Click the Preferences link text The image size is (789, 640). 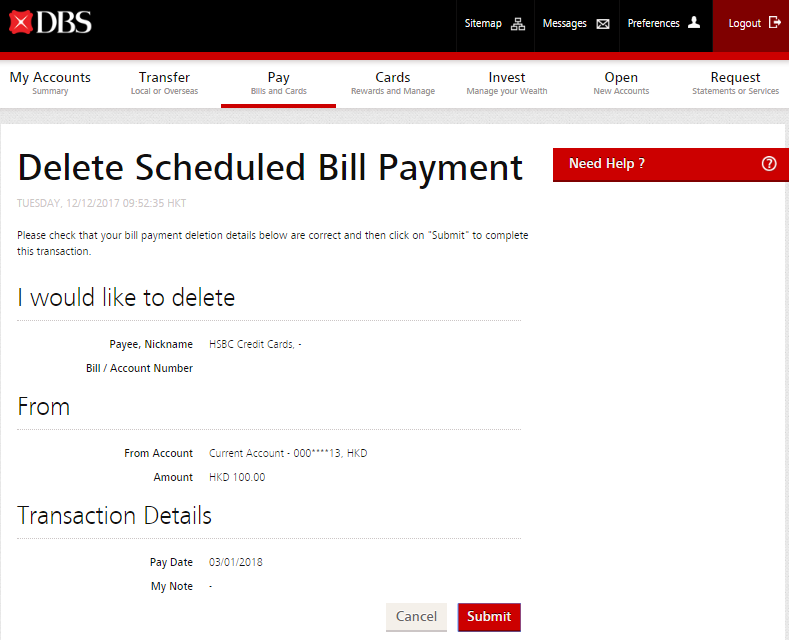(x=653, y=24)
